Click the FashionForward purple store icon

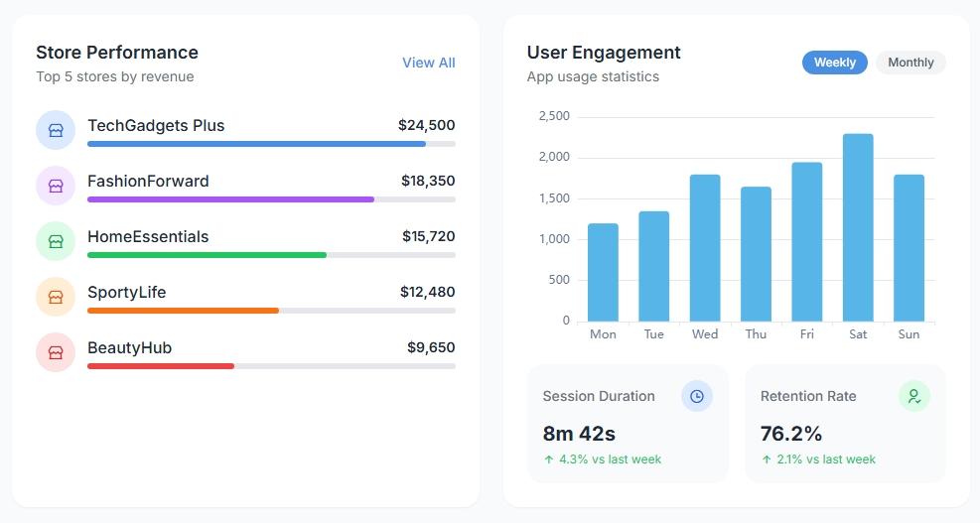point(56,186)
